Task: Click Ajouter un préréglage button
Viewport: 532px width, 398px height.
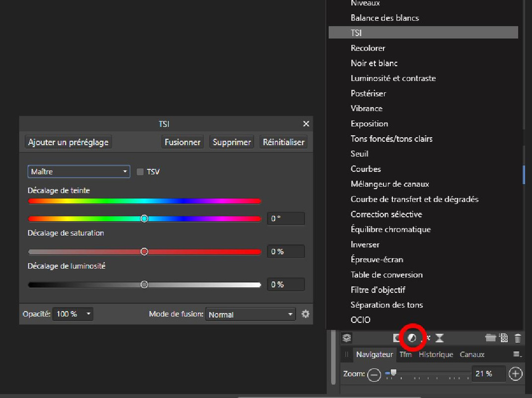Action: tap(68, 142)
